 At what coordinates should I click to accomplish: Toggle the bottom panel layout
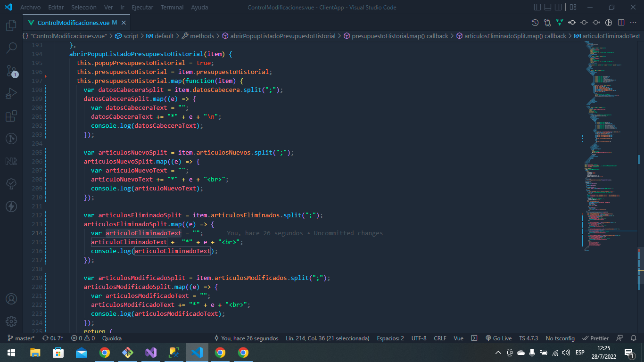point(549,8)
